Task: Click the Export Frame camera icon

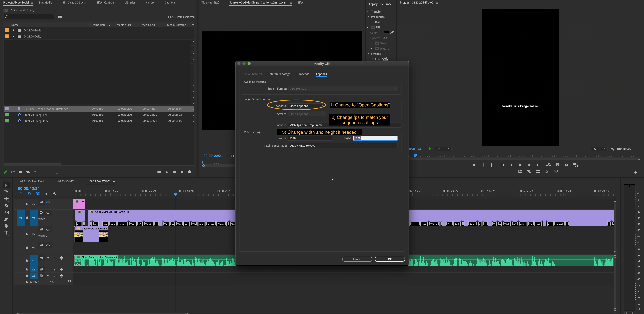Action: coord(566,165)
